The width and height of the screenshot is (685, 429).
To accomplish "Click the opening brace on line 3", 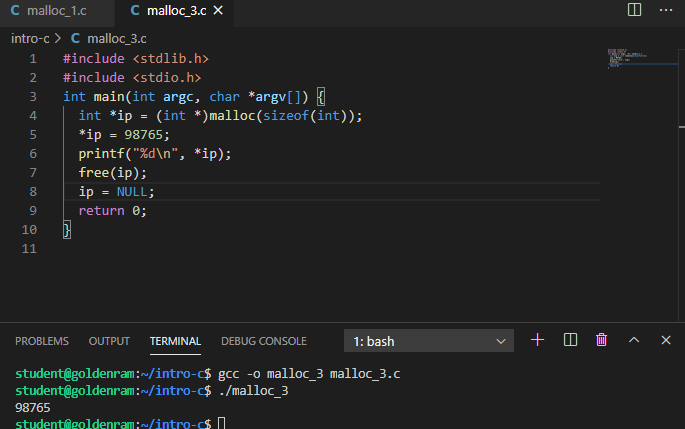I will point(321,97).
